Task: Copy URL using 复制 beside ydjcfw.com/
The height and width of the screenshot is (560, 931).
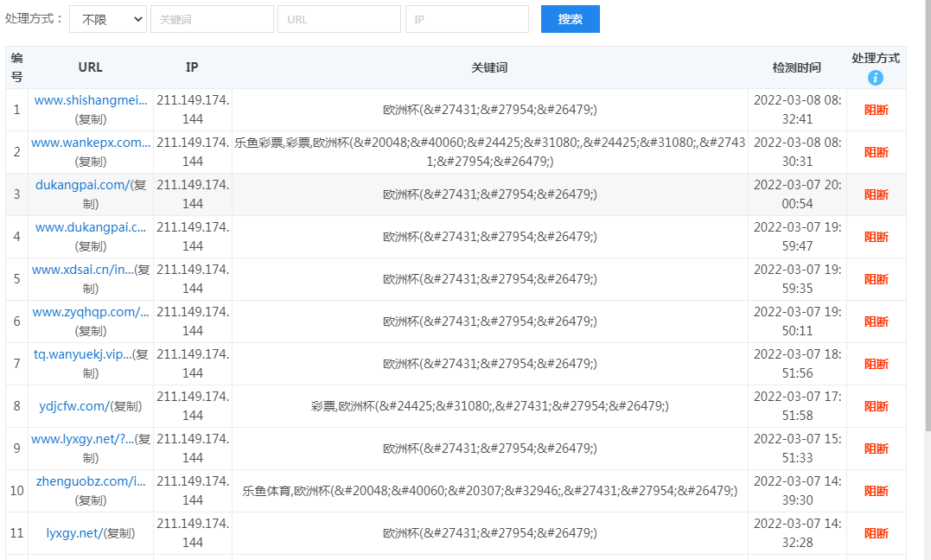Action: click(126, 406)
